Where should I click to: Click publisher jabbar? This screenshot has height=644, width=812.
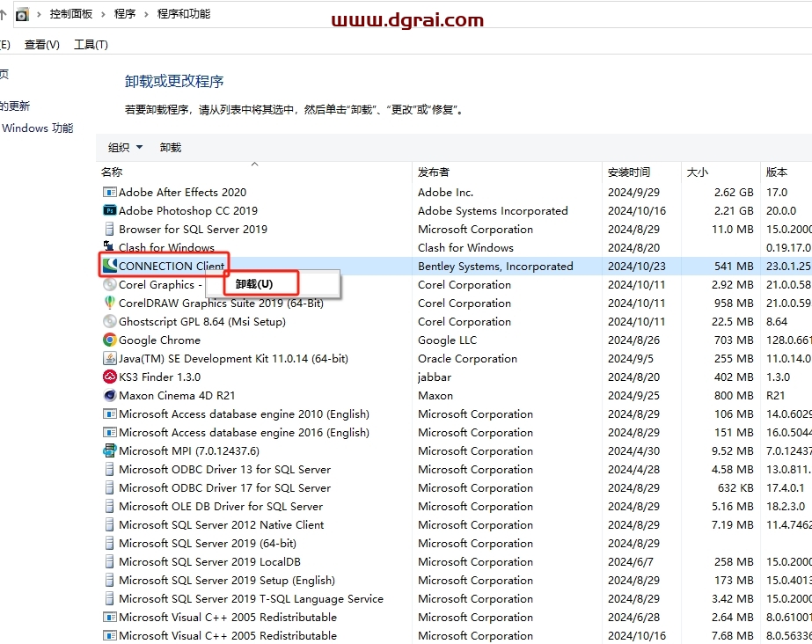tap(435, 377)
